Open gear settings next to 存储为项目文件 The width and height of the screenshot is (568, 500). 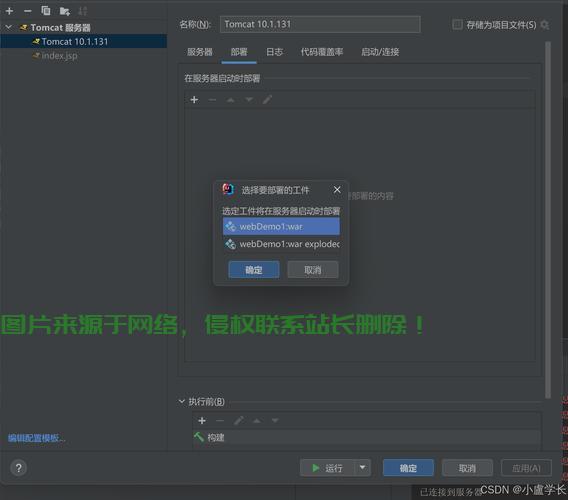(544, 25)
